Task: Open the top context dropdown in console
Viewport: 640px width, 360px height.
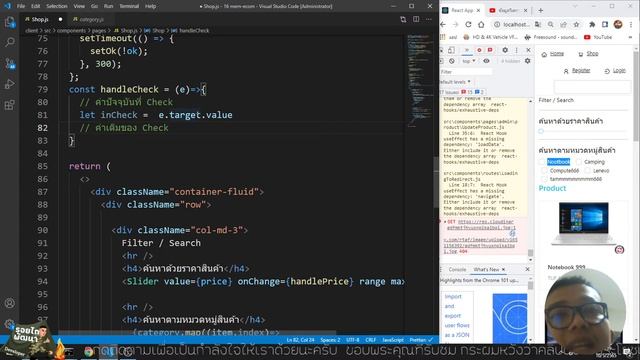Action: pyautogui.click(x=469, y=61)
